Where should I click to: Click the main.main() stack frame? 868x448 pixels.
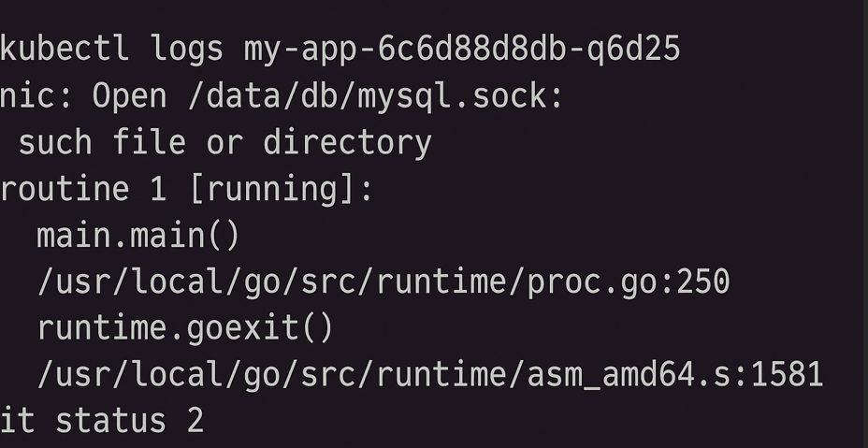point(138,235)
